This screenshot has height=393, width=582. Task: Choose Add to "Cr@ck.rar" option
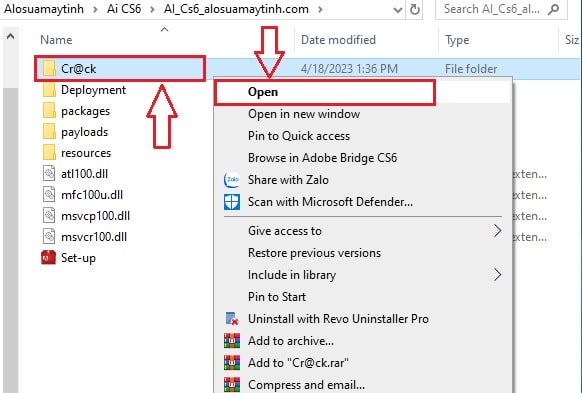[x=298, y=363]
